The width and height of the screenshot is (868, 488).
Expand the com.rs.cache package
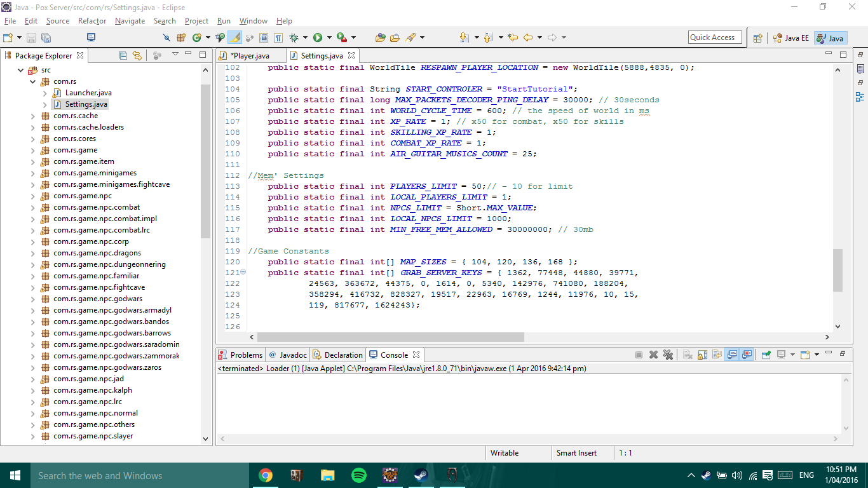tap(33, 116)
